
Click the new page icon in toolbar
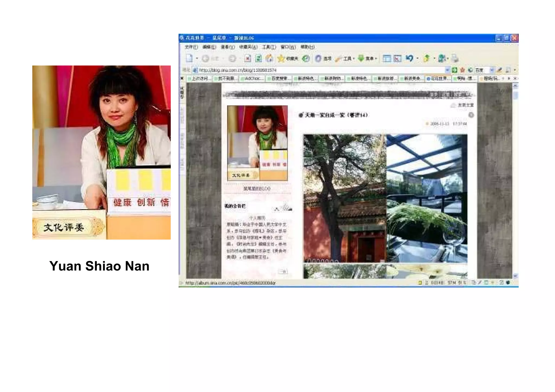point(189,58)
